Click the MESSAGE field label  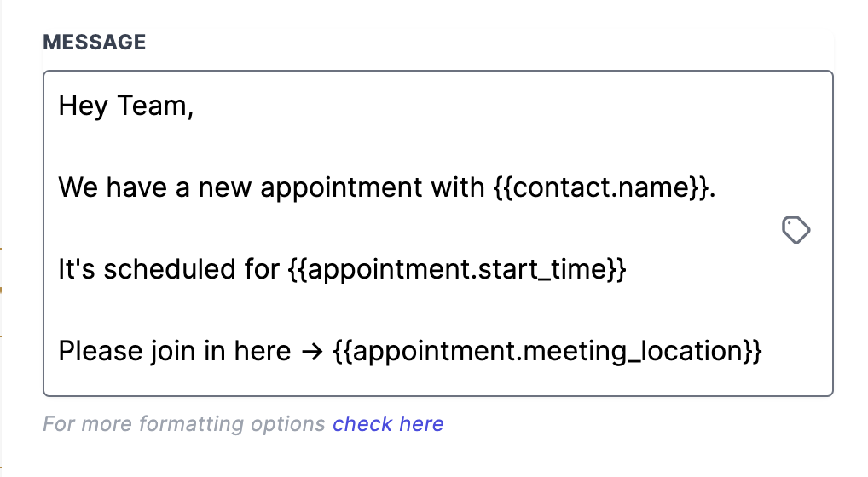coord(94,42)
